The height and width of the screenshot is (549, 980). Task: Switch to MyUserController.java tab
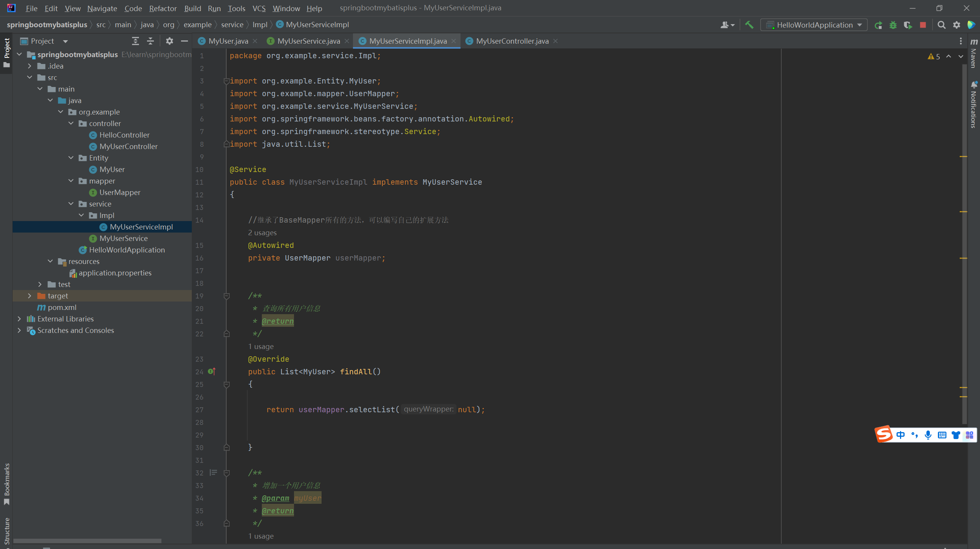click(x=512, y=41)
